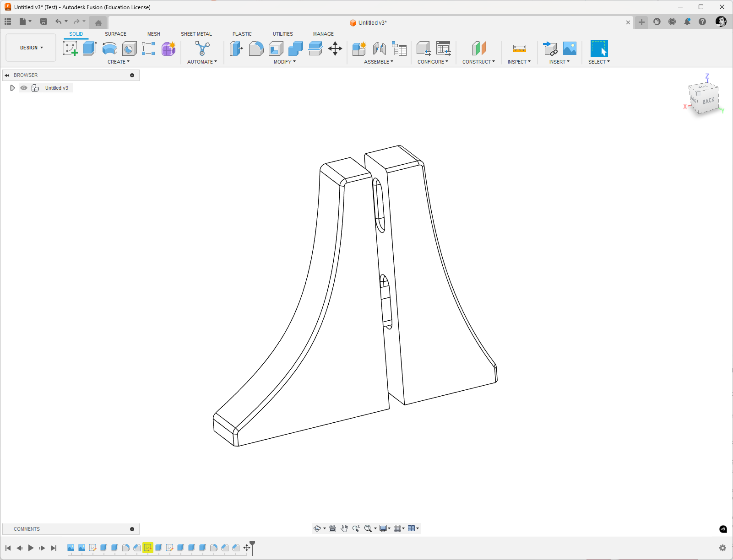The image size is (733, 560).
Task: Undo the last action
Action: coord(58,22)
